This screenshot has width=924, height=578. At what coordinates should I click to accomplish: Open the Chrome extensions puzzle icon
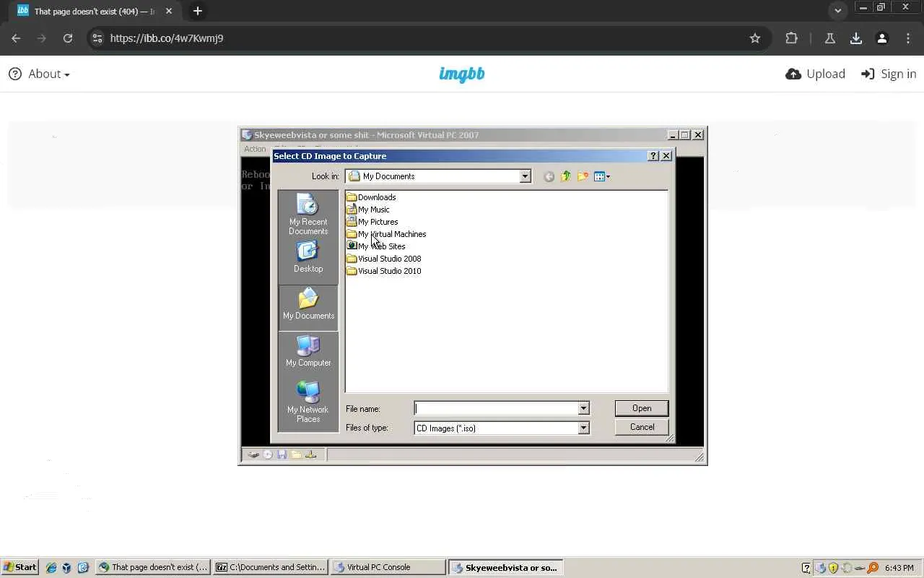pyautogui.click(x=792, y=38)
